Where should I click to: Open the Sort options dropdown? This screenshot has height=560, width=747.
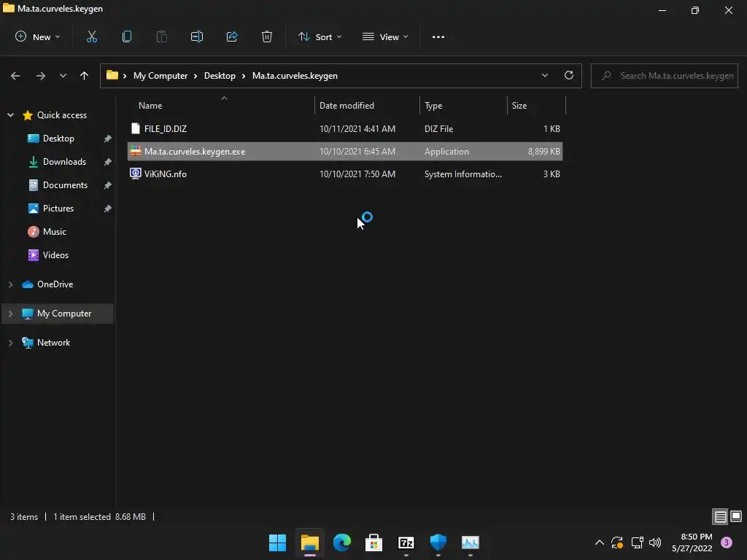tap(320, 36)
